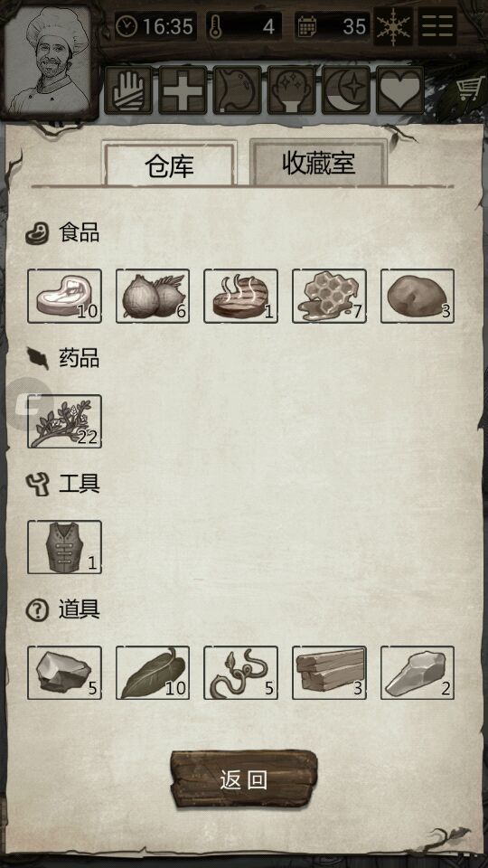Open the menu list at top right

(437, 26)
